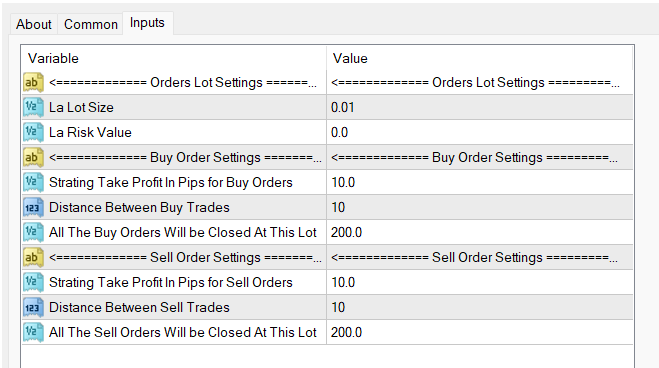The image size is (659, 368).
Task: Click the icon next to La Risk Value
Action: coord(33,132)
